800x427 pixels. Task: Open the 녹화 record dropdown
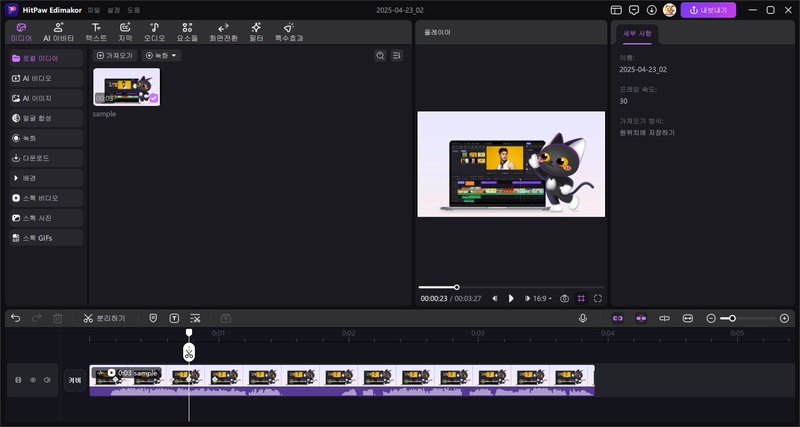click(x=161, y=56)
